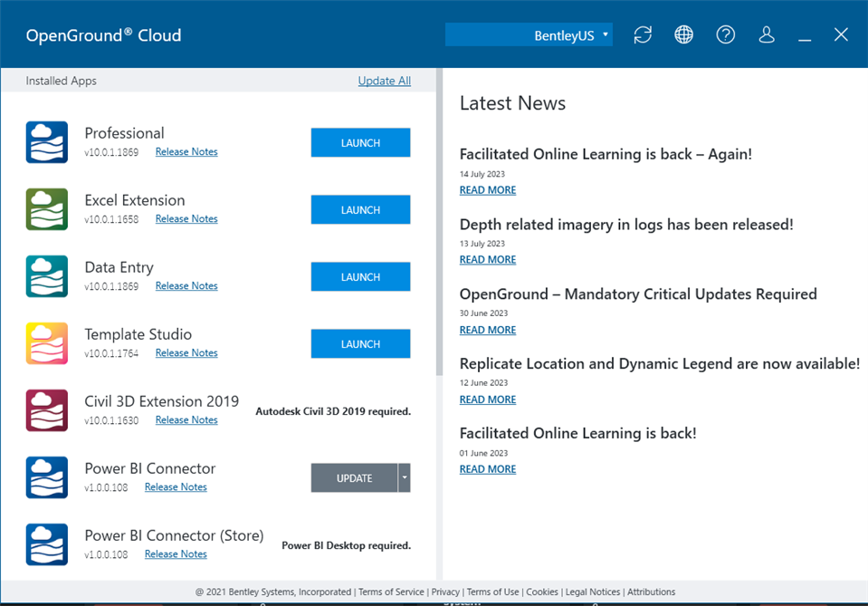This screenshot has width=868, height=606.
Task: Open Release Notes for Excel Extension
Action: point(186,219)
